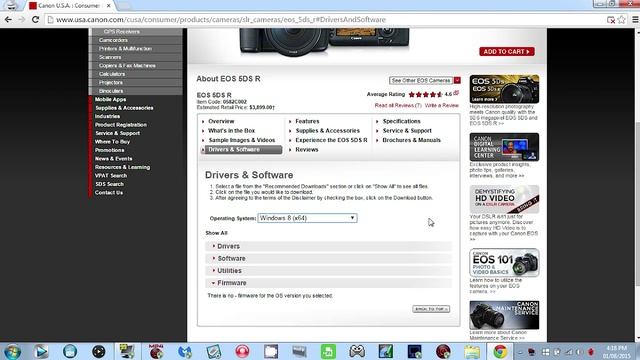Open Scanners in sidebar
The height and width of the screenshot is (360, 640).
click(110, 57)
